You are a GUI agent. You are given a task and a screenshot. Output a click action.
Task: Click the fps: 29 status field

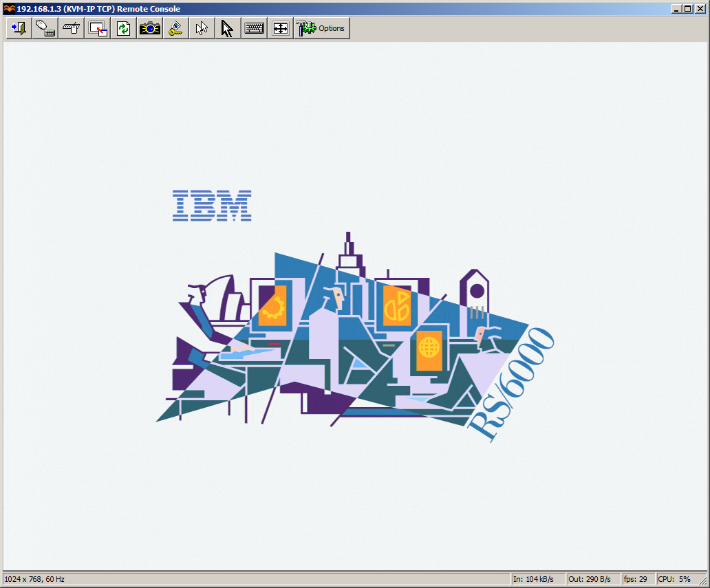coord(638,579)
